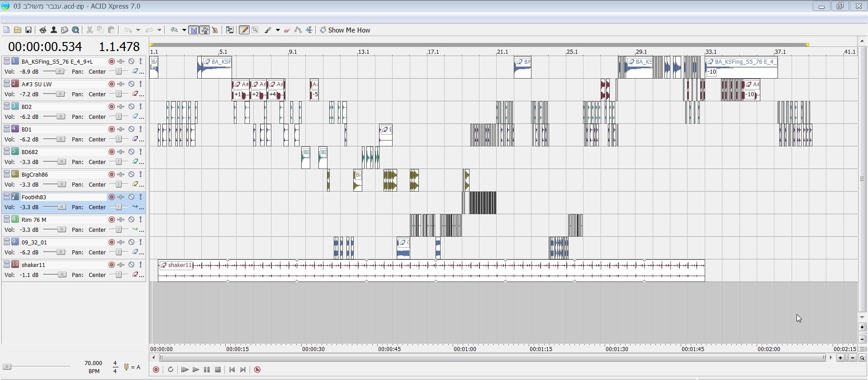The width and height of the screenshot is (868, 380).
Task: Select the Draw tool pencil icon
Action: 244,30
